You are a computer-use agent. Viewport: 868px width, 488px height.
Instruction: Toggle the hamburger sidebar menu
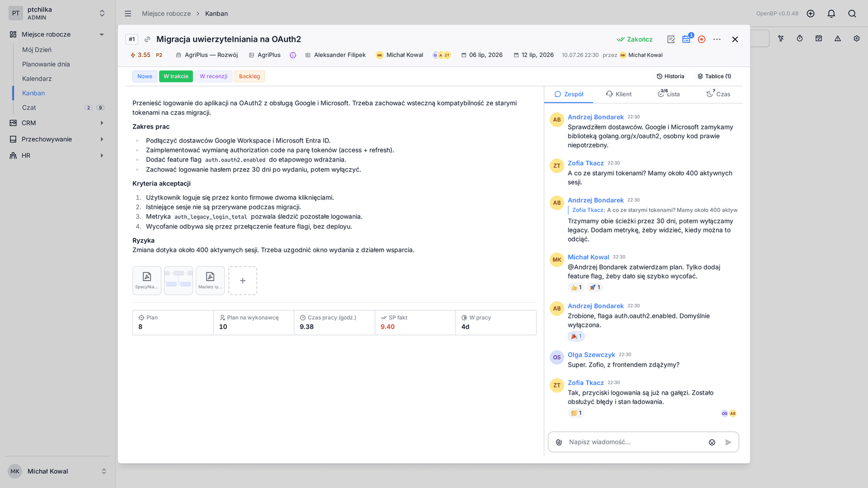[128, 14]
